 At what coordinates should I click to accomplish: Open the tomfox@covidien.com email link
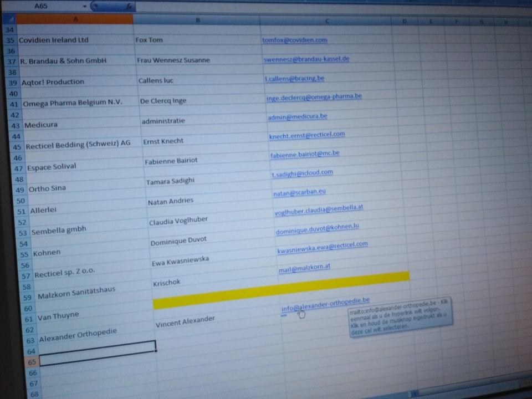coord(294,40)
